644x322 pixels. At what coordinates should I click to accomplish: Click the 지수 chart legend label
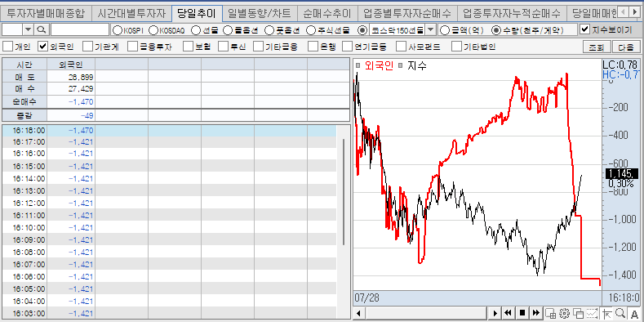[417, 65]
